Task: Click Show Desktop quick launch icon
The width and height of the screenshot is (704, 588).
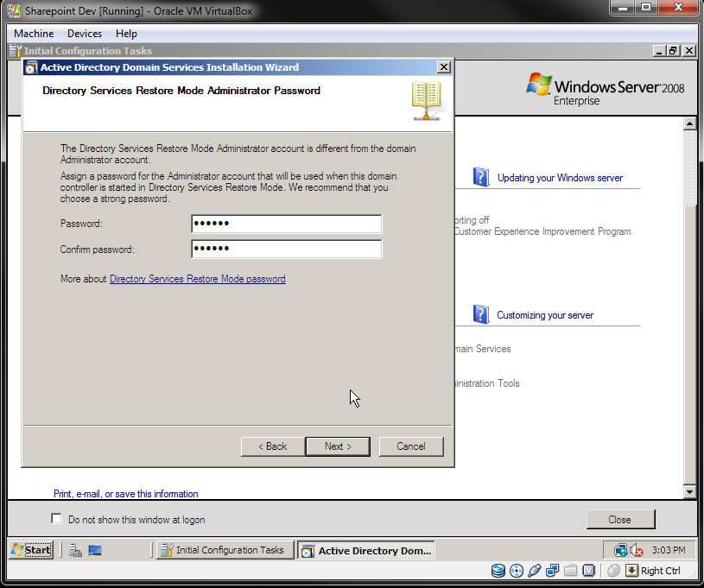Action: point(95,550)
